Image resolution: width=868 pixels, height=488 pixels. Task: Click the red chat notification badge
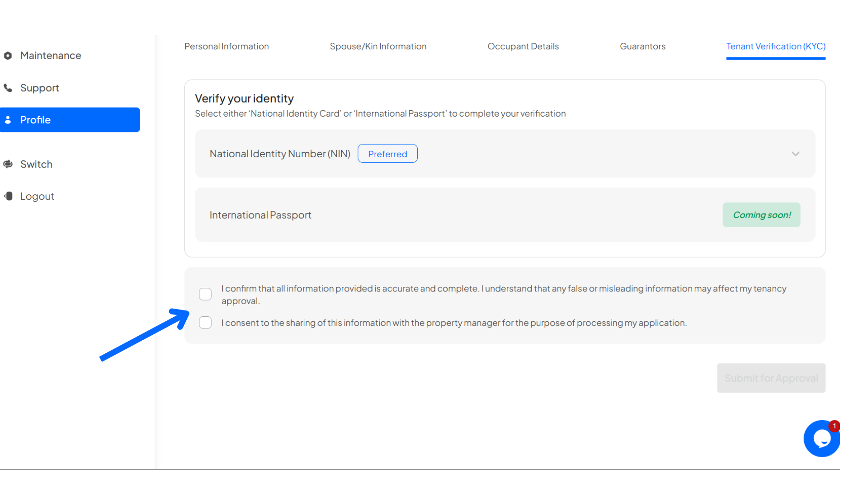(834, 426)
